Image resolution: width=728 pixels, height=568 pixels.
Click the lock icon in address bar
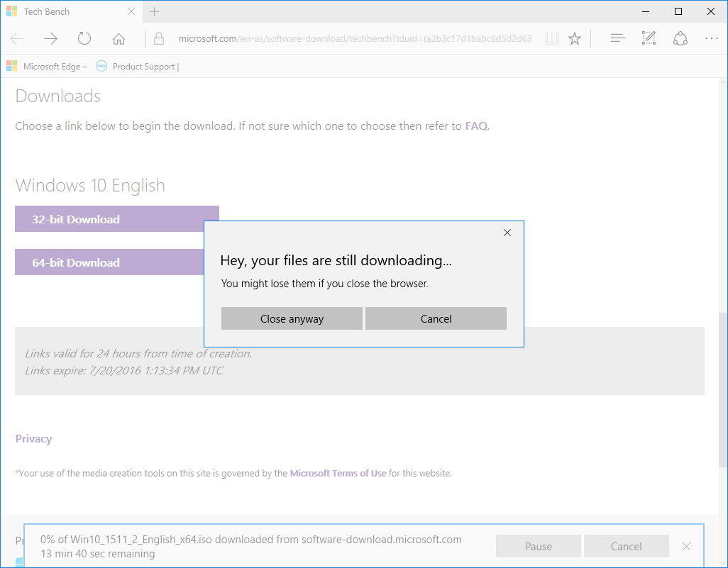coord(159,38)
